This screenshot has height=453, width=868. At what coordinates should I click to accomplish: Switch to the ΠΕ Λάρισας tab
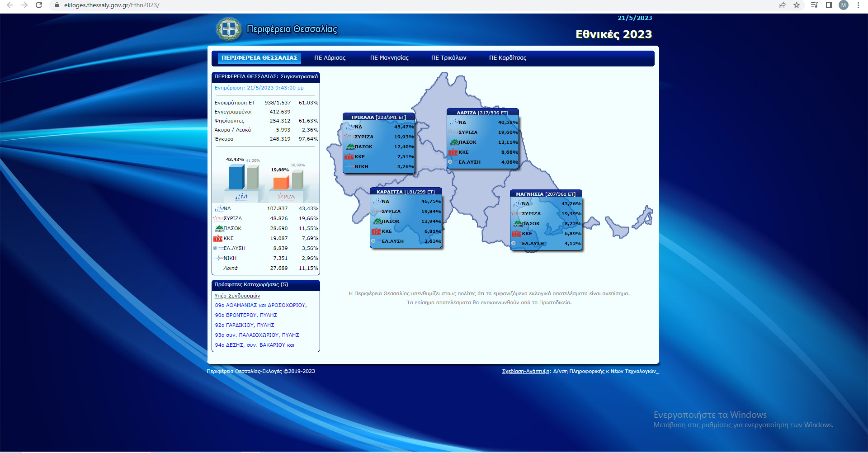point(330,58)
